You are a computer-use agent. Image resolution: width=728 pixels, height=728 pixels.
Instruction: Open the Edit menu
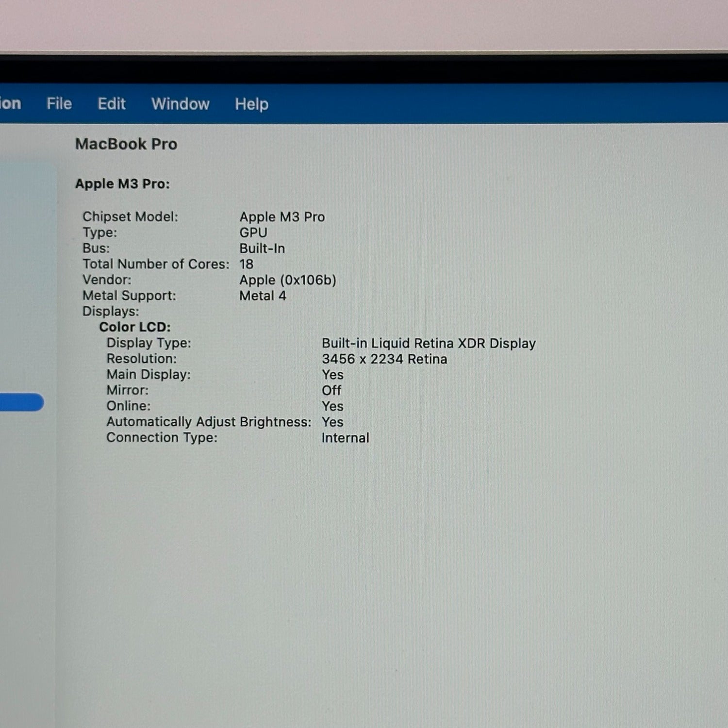point(112,104)
